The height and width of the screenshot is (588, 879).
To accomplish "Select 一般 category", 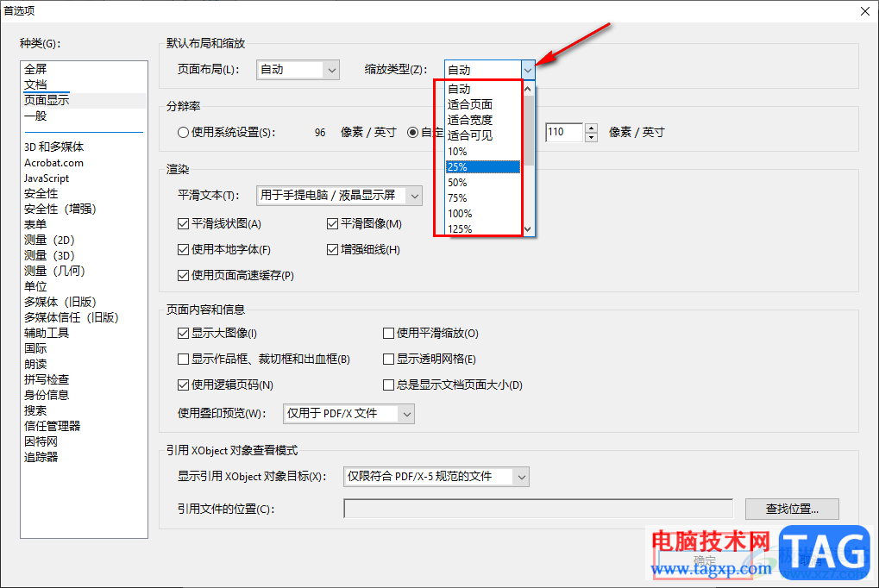I will click(x=35, y=116).
